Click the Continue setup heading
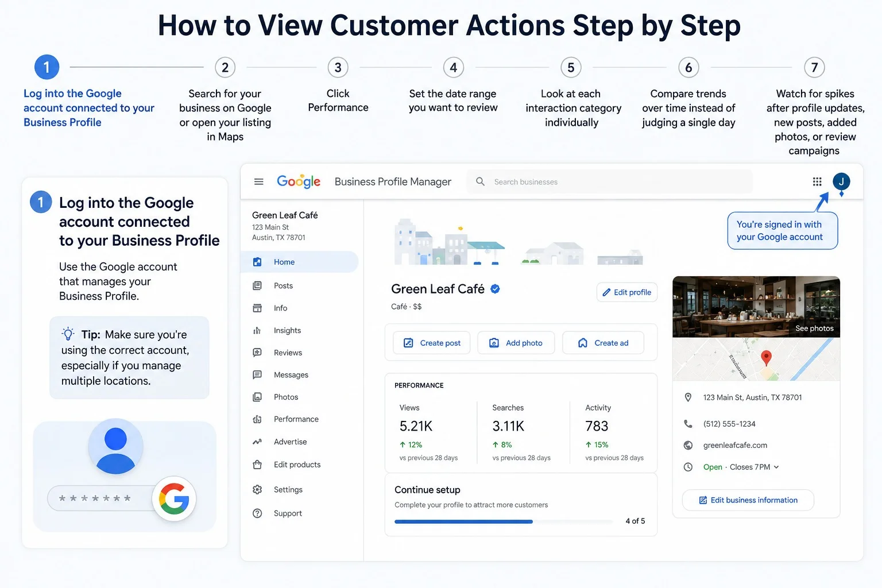882x588 pixels. tap(427, 490)
